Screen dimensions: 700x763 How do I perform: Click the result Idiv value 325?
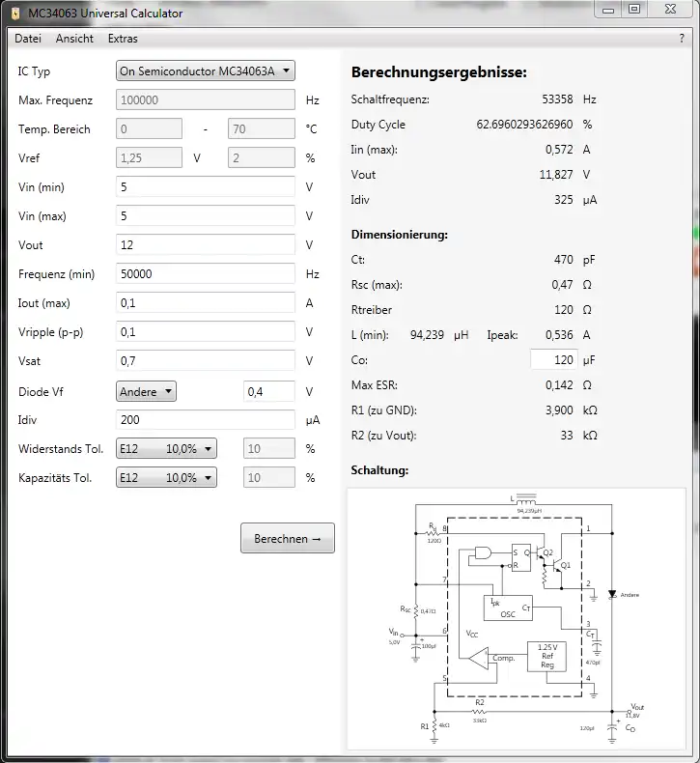563,200
